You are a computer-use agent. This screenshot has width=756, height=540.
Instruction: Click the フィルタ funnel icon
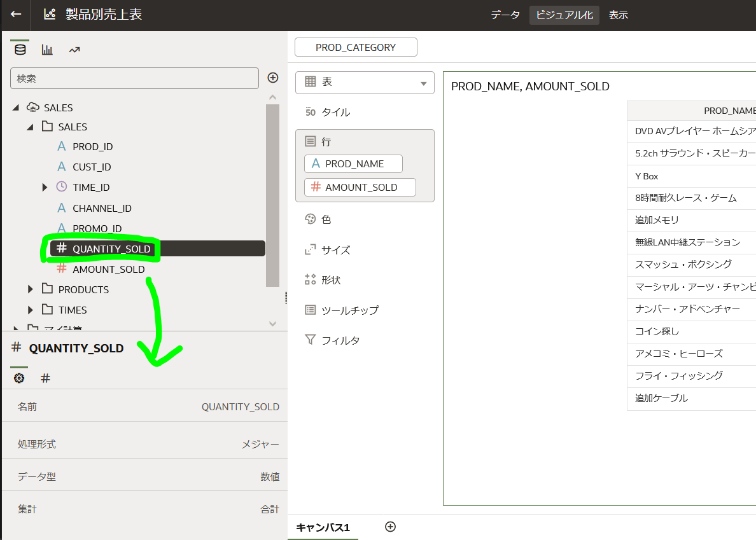[x=310, y=340]
